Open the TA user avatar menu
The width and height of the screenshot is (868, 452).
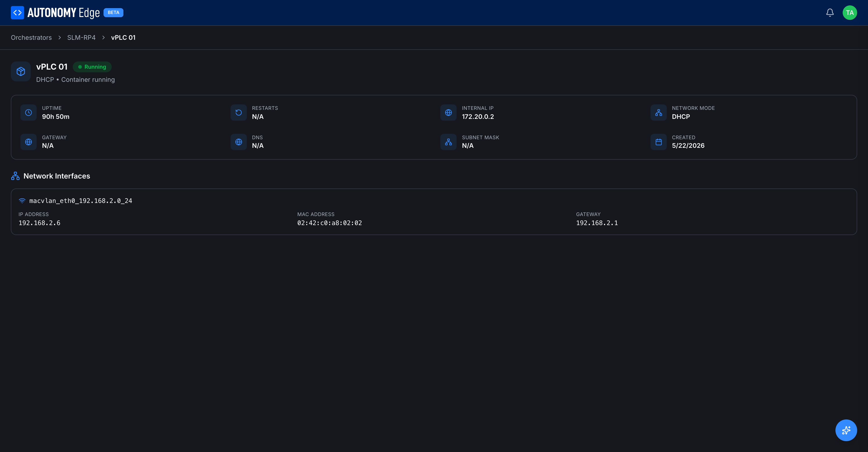850,13
